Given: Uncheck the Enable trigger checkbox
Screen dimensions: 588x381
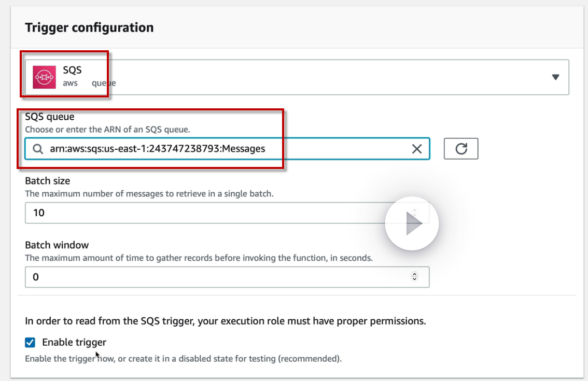Looking at the screenshot, I should click(30, 342).
